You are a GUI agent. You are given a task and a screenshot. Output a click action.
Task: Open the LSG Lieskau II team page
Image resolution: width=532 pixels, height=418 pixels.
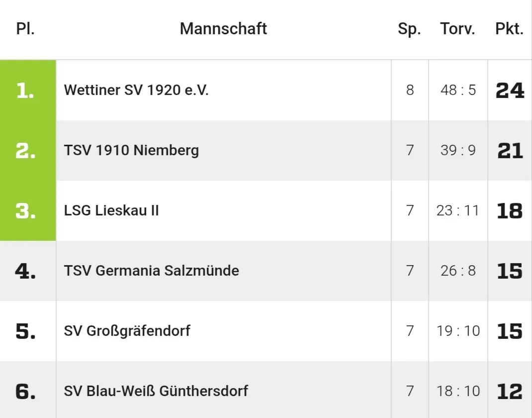pos(111,210)
